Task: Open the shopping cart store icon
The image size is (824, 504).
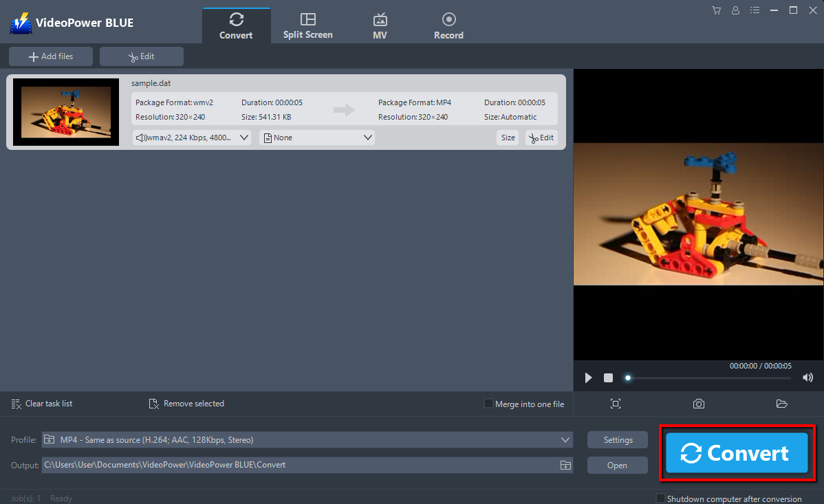Action: pyautogui.click(x=716, y=10)
